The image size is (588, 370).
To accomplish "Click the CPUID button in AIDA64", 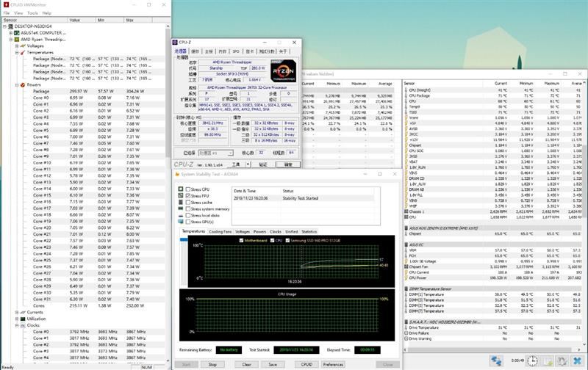I will click(x=306, y=364).
